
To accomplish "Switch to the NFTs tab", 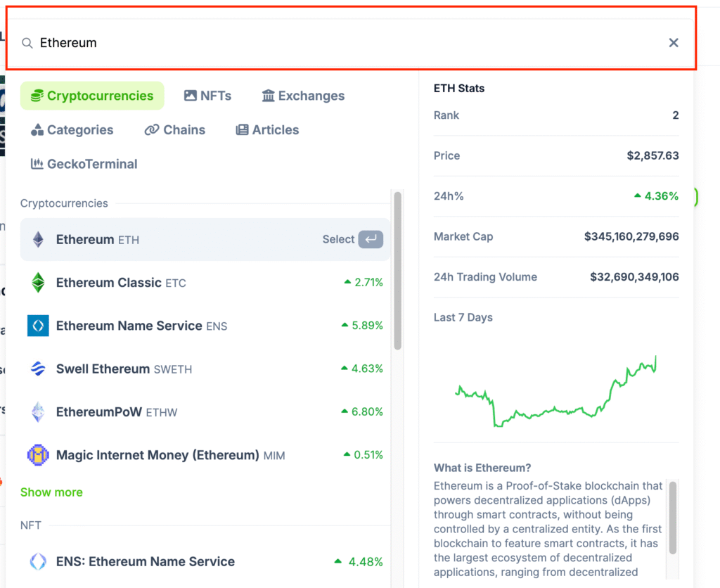I will pos(207,96).
